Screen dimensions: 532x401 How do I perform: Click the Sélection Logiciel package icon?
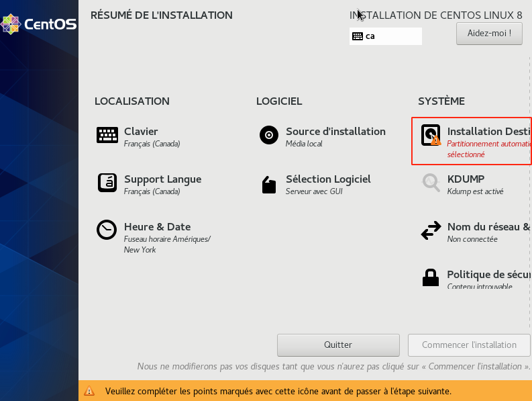[269, 185]
